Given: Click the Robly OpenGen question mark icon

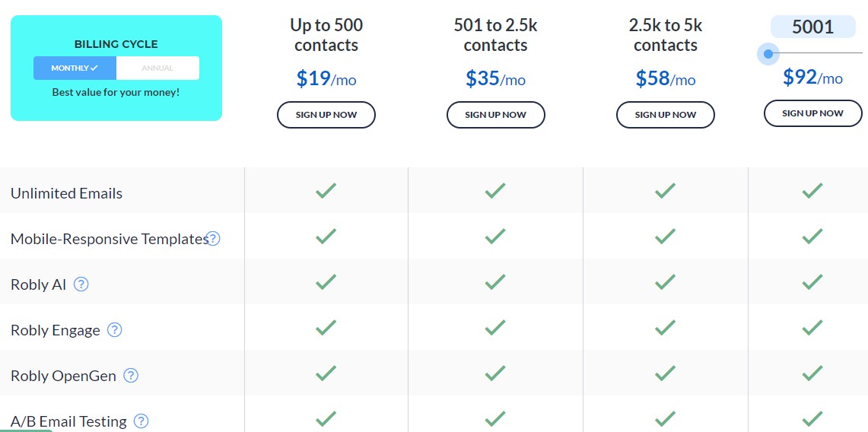Looking at the screenshot, I should 131,376.
